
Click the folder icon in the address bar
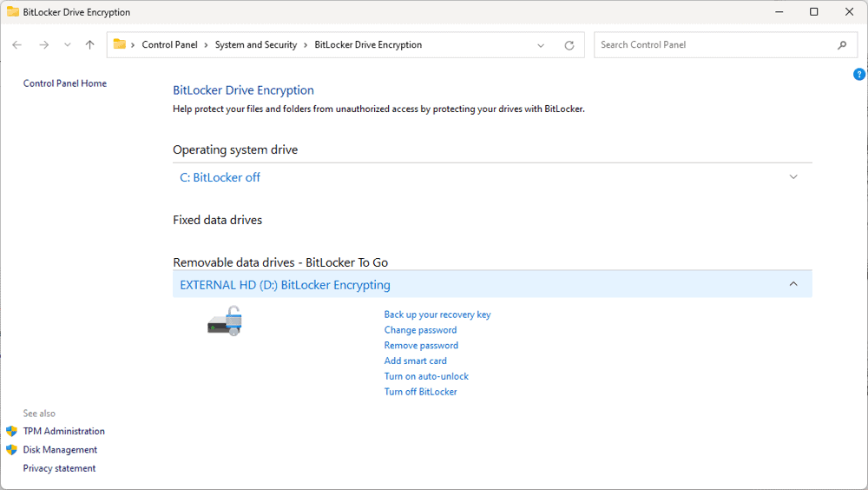(x=120, y=44)
